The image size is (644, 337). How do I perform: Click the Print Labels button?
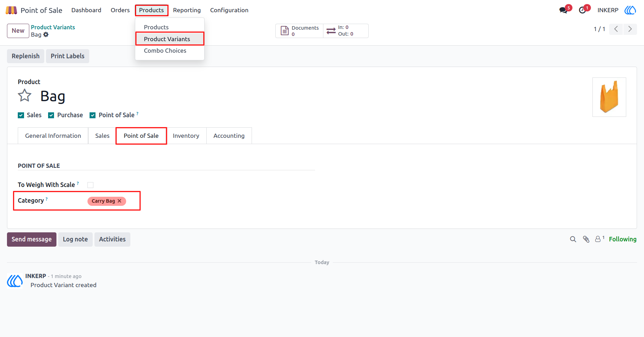coord(68,56)
